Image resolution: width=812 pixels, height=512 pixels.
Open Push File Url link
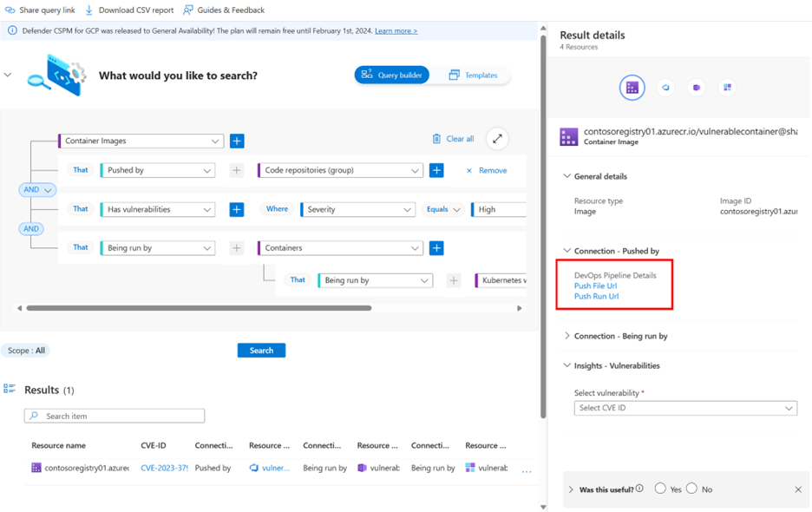[595, 286]
